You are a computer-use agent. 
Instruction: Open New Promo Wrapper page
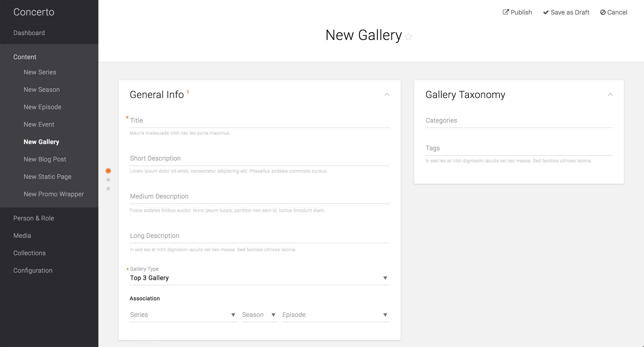pyautogui.click(x=54, y=194)
